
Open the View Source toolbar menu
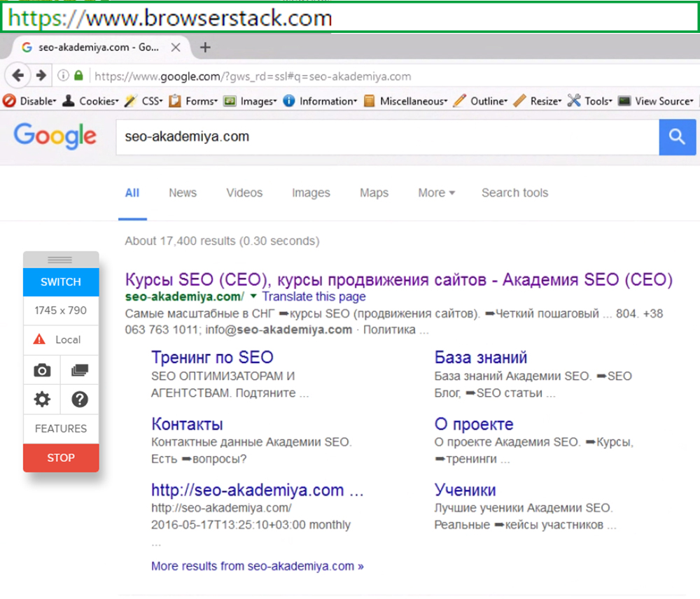click(656, 101)
